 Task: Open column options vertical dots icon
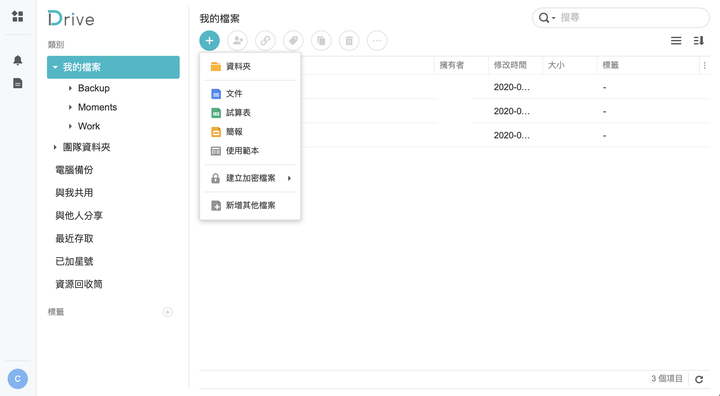[704, 66]
